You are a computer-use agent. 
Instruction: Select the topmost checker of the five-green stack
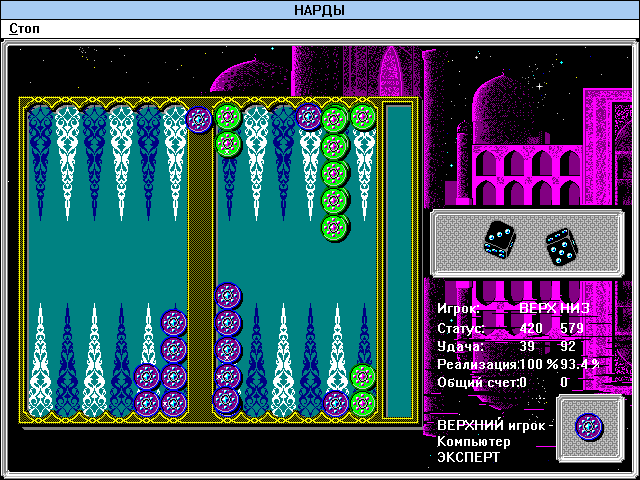click(335, 119)
